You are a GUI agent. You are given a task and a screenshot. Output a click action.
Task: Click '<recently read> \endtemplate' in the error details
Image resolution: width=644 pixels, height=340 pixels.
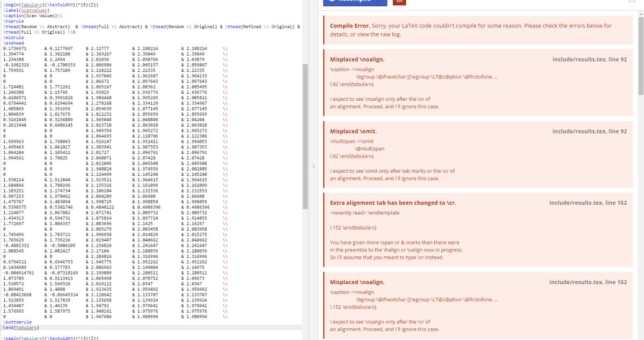point(365,213)
